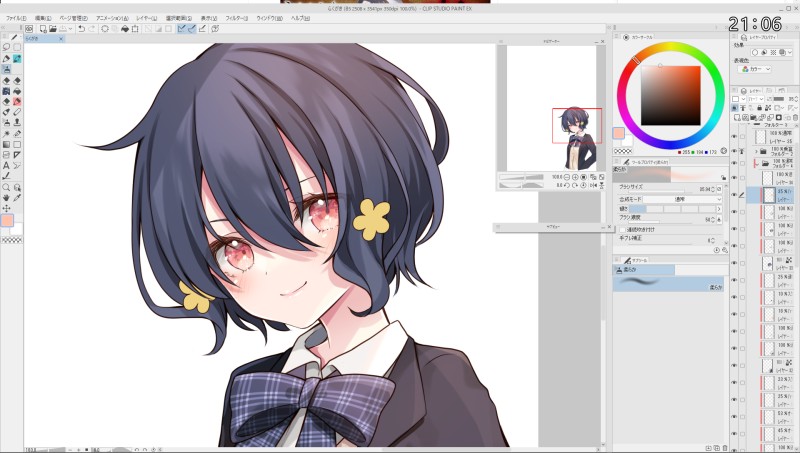Click the New layer folder icon
800x453 pixels.
(753, 116)
